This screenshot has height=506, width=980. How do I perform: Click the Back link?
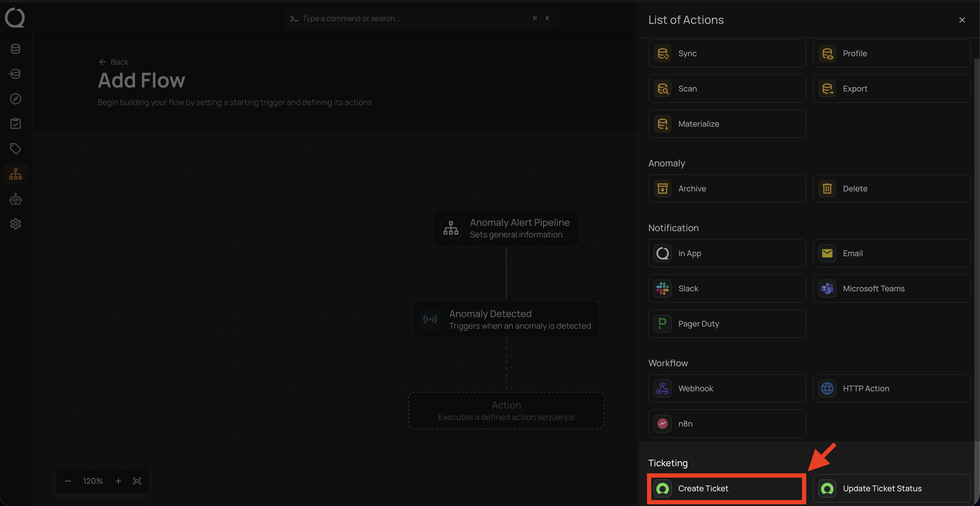[114, 62]
